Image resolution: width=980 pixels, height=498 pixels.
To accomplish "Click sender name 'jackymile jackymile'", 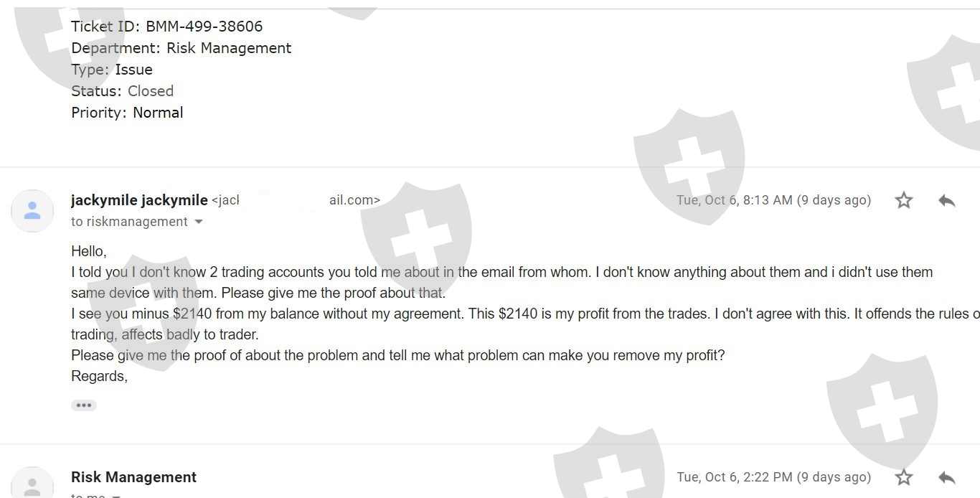I will [139, 200].
